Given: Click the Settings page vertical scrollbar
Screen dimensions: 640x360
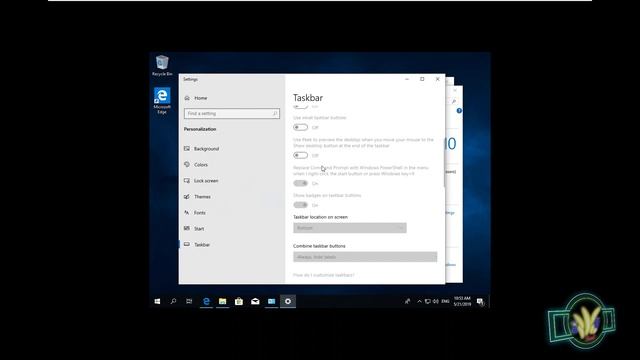Looking at the screenshot, I should click(x=444, y=162).
